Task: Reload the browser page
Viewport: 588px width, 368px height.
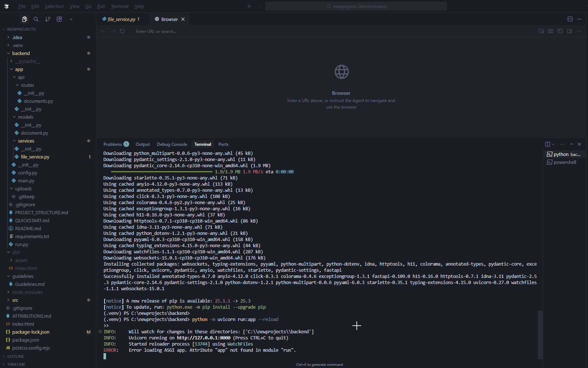Action: coord(122,31)
